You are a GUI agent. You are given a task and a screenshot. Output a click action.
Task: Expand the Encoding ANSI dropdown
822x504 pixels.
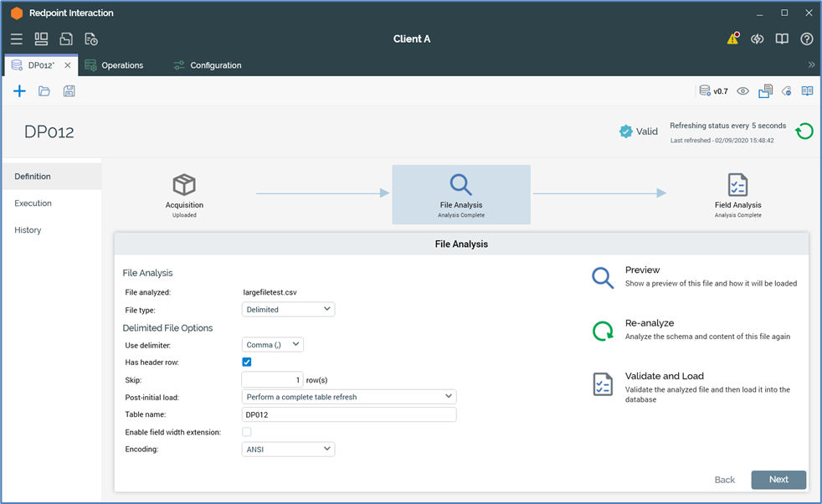[288, 450]
